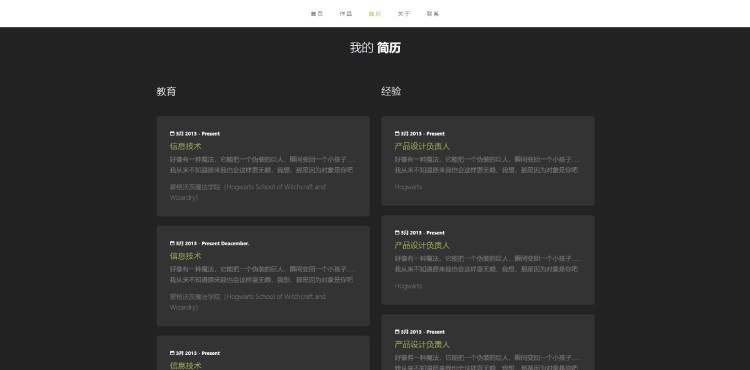This screenshot has width=750, height=370.
Task: Open 产品设计负责人 title in first 经验 card
Action: point(422,146)
